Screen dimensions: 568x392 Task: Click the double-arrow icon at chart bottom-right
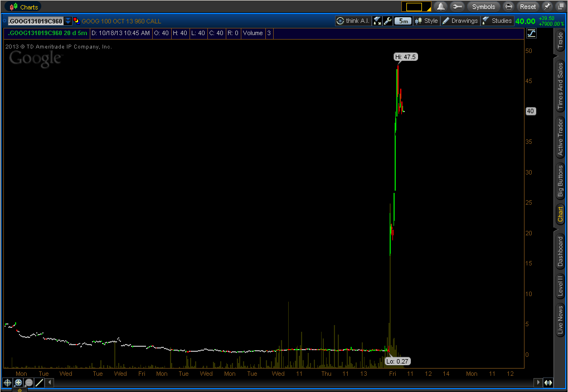pyautogui.click(x=548, y=383)
